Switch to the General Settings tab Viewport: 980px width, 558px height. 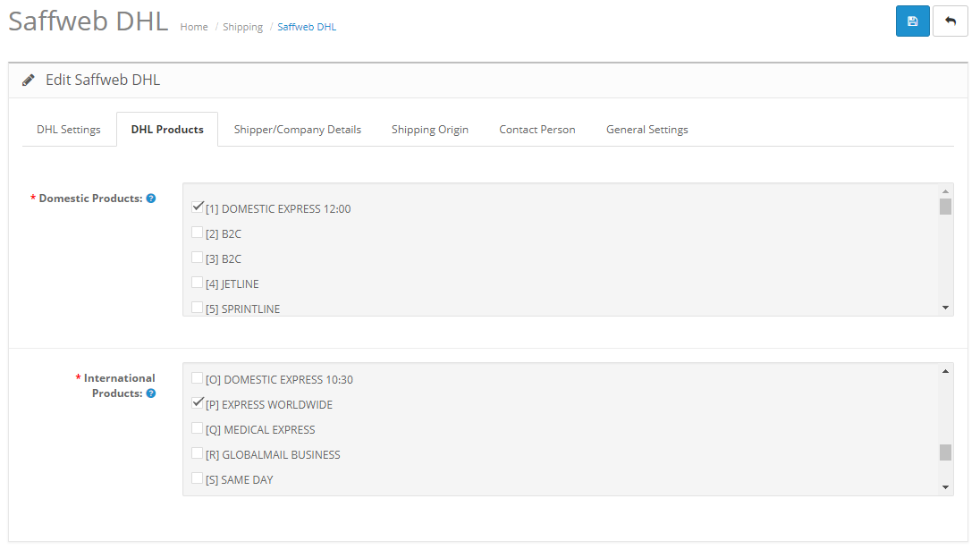click(x=647, y=130)
